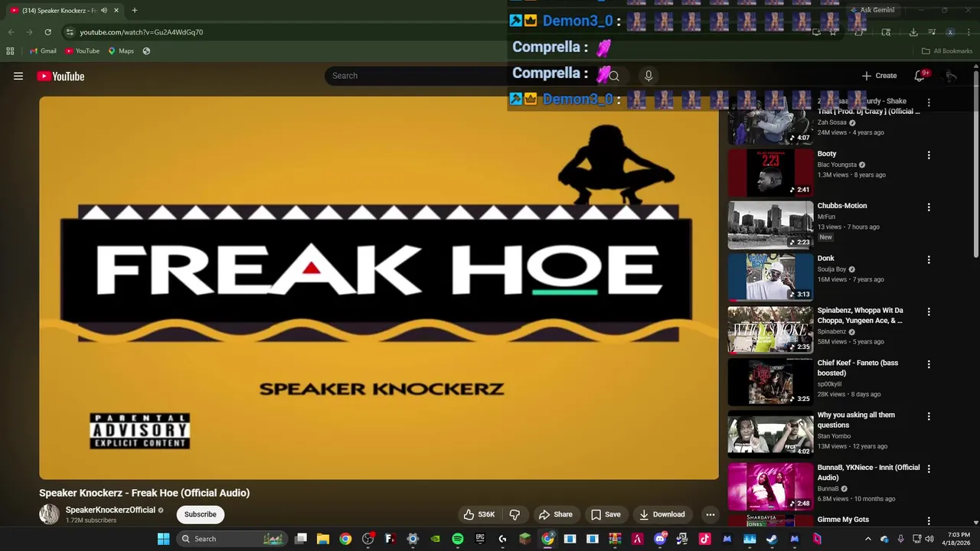Open a new browser tab

[x=135, y=10]
